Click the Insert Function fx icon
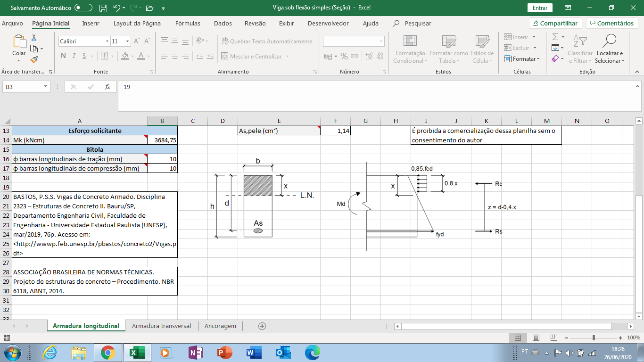Viewport: 644px width, 362px height. [x=107, y=87]
